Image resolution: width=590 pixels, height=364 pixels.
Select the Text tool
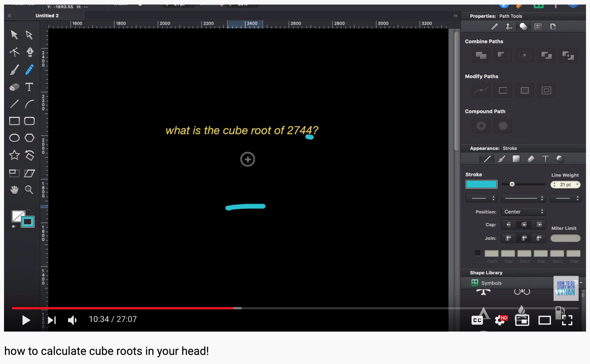(x=29, y=87)
